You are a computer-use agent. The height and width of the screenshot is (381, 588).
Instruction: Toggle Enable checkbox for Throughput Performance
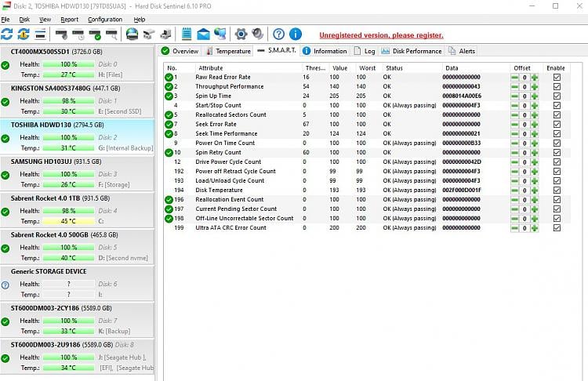[x=557, y=86]
